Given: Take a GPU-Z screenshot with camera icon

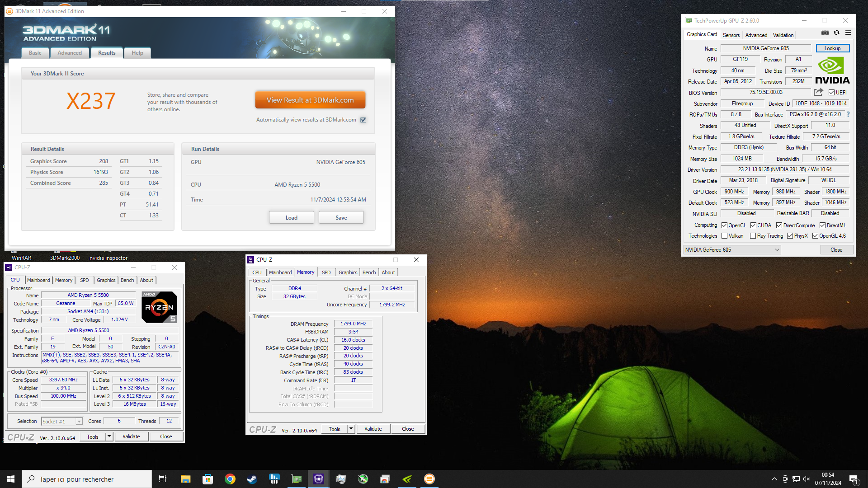Looking at the screenshot, I should pyautogui.click(x=825, y=33).
